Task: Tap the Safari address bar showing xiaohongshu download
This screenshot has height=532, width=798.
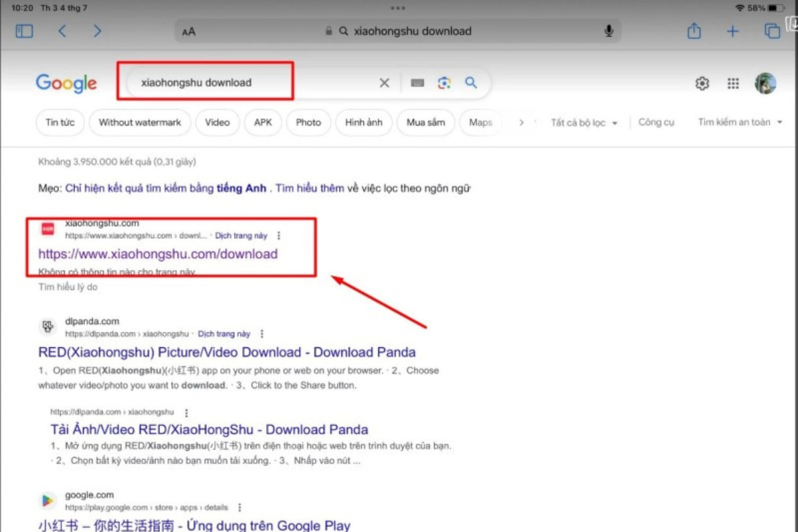Action: [398, 31]
